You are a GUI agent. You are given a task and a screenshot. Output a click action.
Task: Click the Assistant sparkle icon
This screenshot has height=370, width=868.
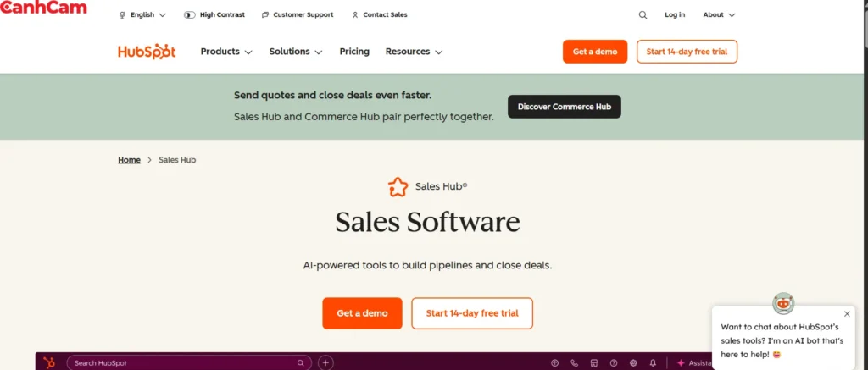click(x=681, y=363)
